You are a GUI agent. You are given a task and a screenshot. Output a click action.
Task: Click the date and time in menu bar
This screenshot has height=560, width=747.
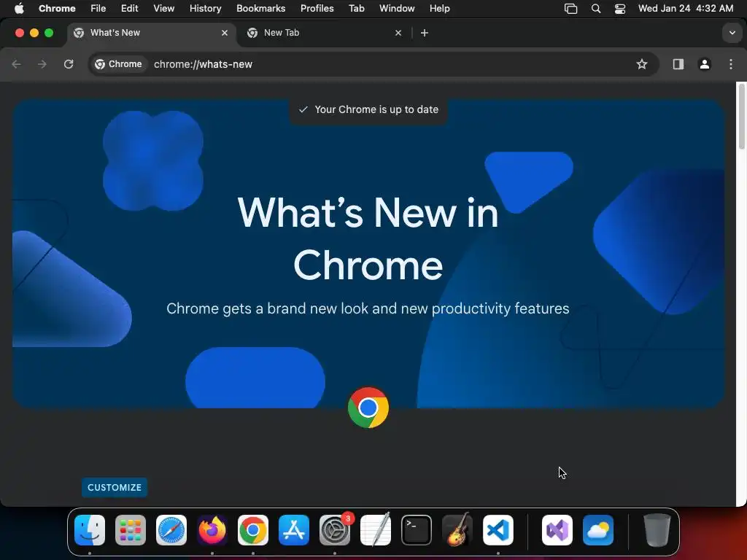pyautogui.click(x=686, y=9)
